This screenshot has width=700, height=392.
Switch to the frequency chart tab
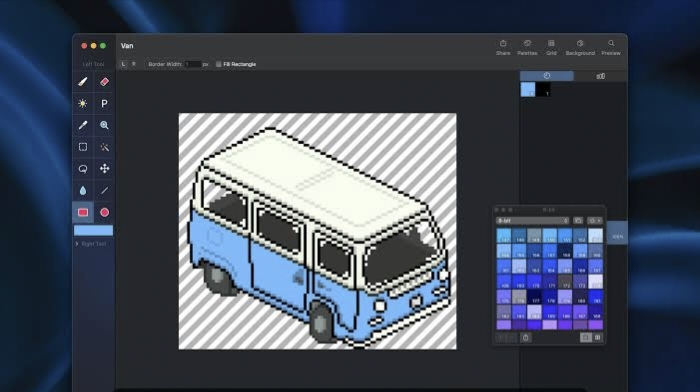point(600,76)
